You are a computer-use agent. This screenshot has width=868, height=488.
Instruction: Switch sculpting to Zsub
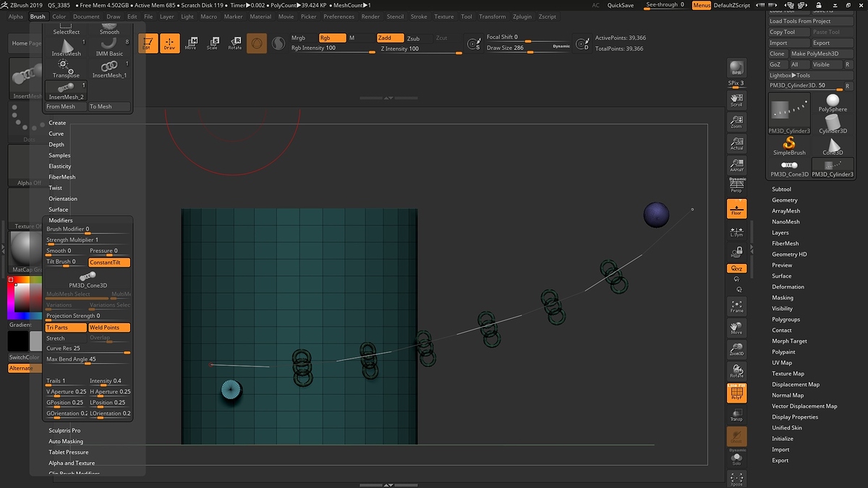(413, 38)
